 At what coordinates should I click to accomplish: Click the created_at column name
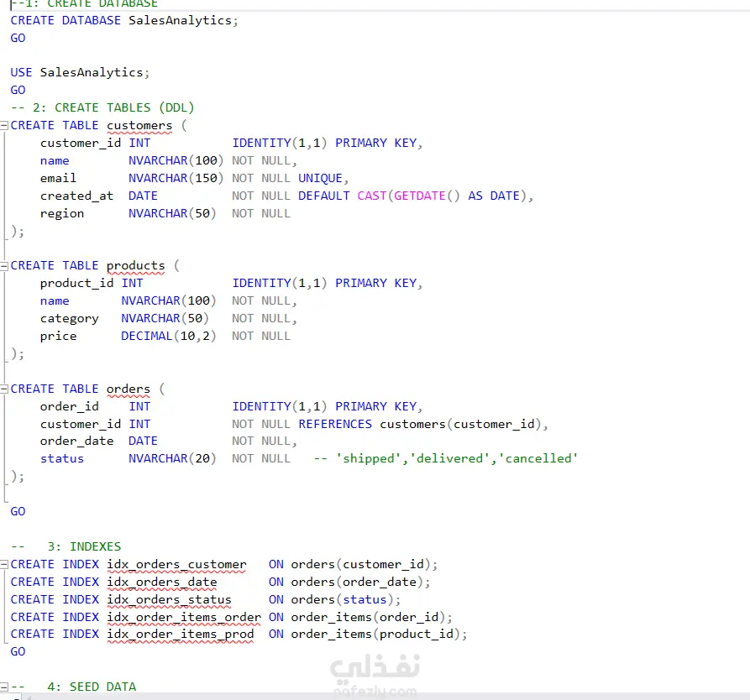click(76, 196)
